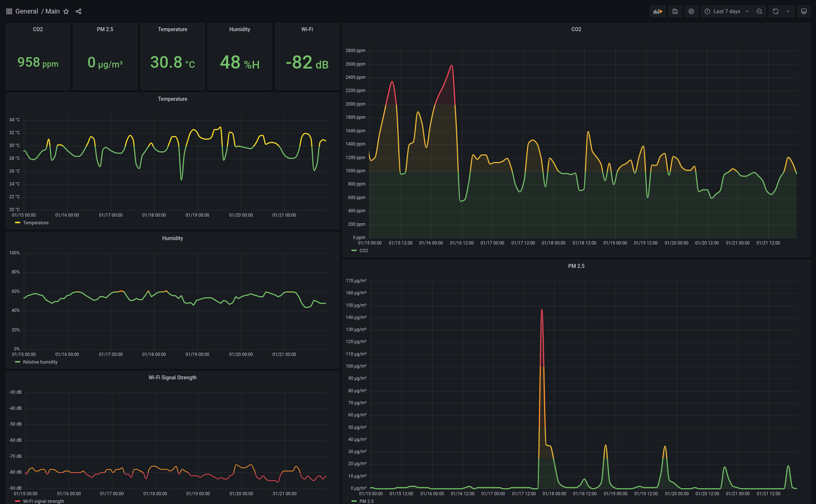Viewport: 816px width, 504px height.
Task: Click the green CO2 legend color swatch
Action: 354,251
